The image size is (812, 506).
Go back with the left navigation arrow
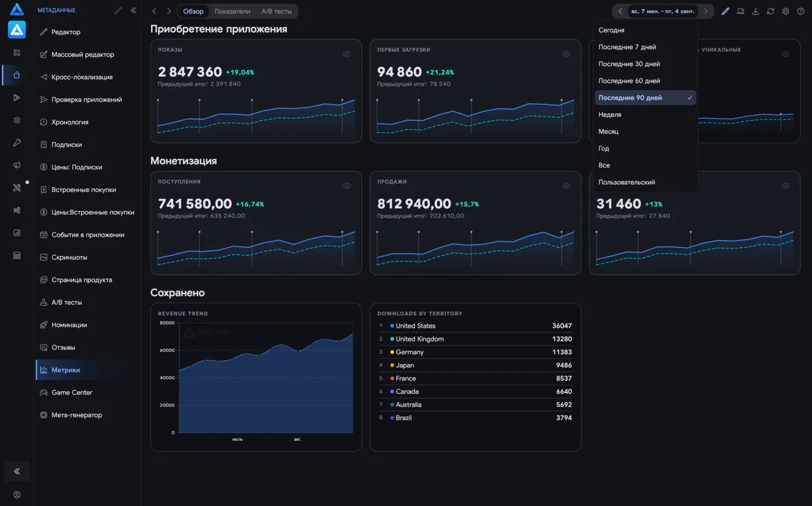pyautogui.click(x=154, y=11)
